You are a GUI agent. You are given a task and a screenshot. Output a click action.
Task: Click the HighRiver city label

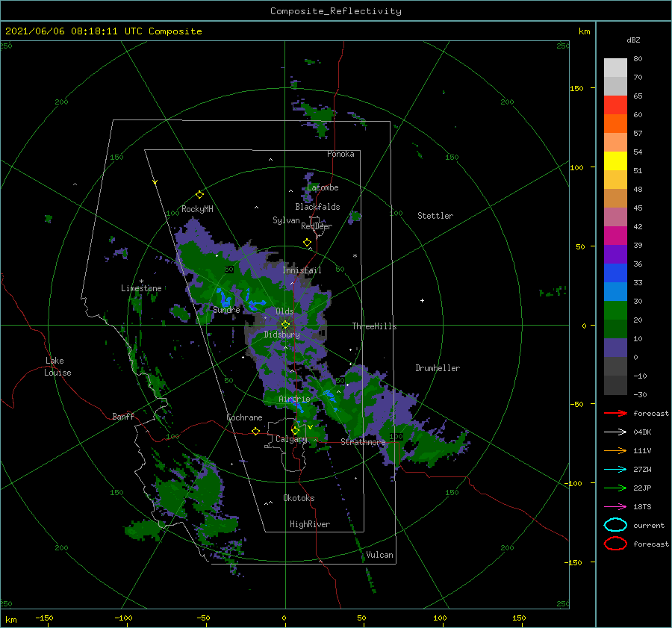pos(310,524)
